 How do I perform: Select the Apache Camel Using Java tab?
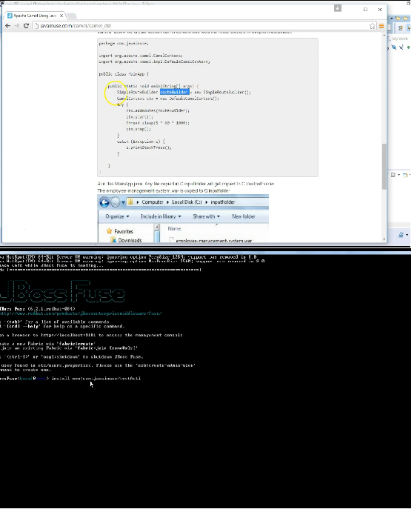(35, 16)
